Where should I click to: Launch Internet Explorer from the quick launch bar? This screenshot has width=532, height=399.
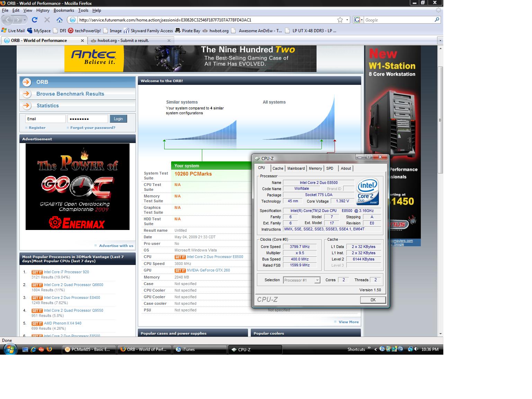[33, 349]
